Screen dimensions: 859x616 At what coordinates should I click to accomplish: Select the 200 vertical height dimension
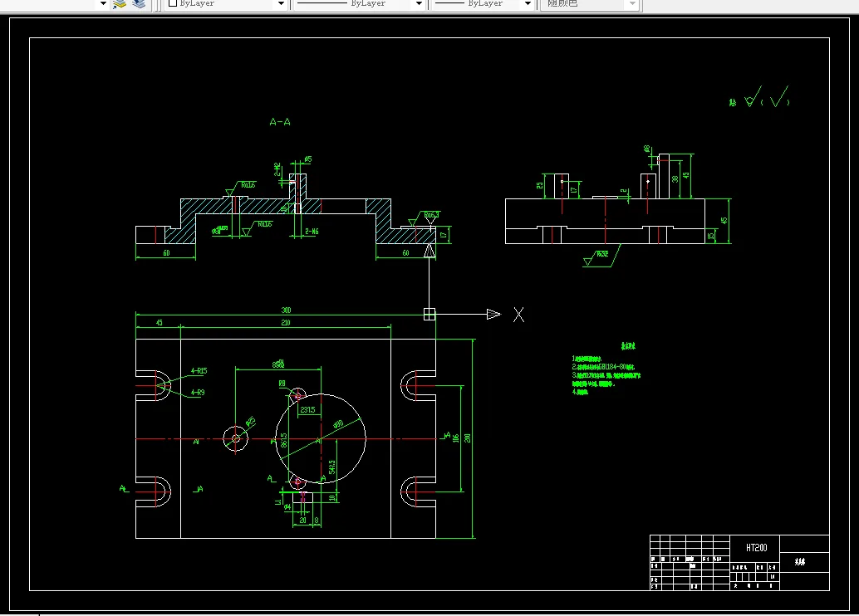click(468, 438)
